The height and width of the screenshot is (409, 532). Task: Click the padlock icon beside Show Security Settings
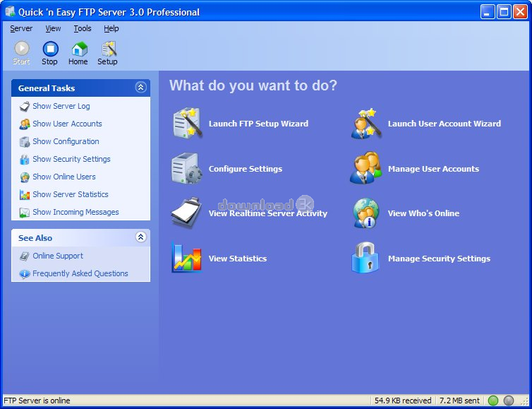(x=25, y=160)
